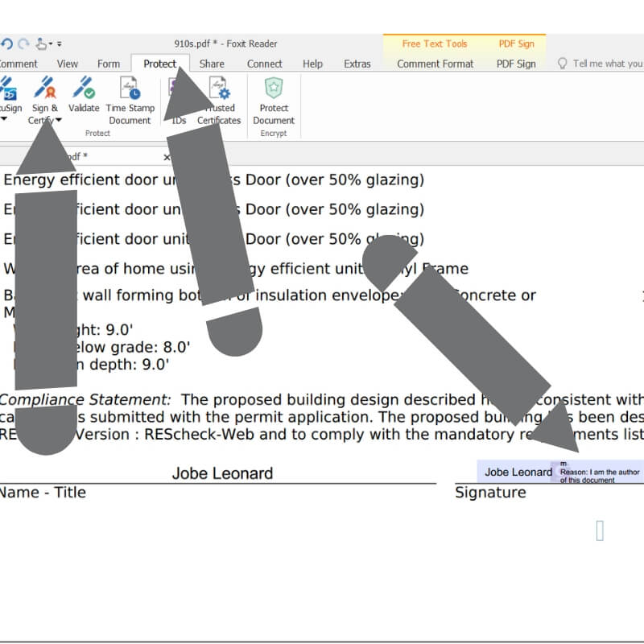Screen dimensions: 644x644
Task: Click the DocuSign icon
Action: [x=7, y=95]
